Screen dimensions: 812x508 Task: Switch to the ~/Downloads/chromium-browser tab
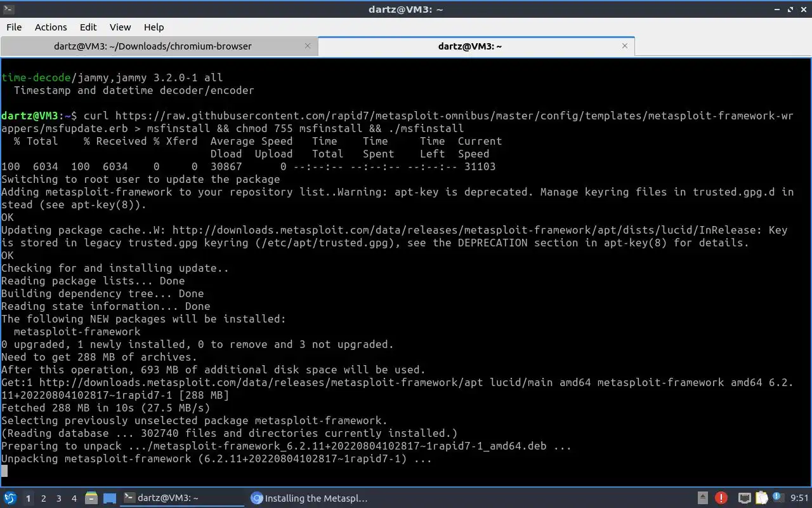click(159, 46)
